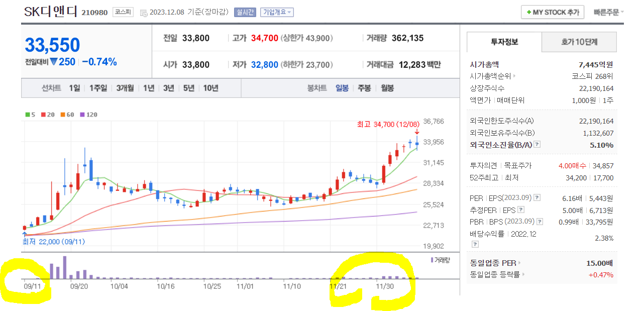Switch to the 투자정보 tab
The height and width of the screenshot is (311, 644).
(x=504, y=42)
